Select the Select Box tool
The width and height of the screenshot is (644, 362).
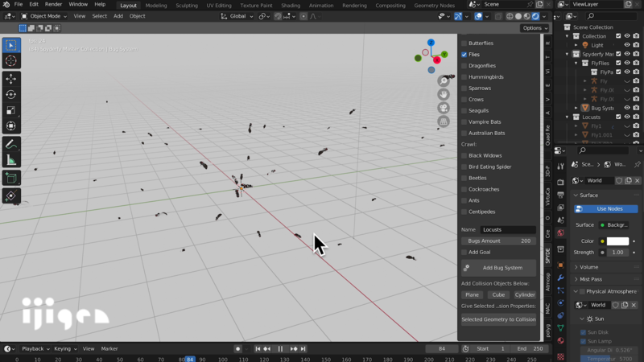pos(11,45)
